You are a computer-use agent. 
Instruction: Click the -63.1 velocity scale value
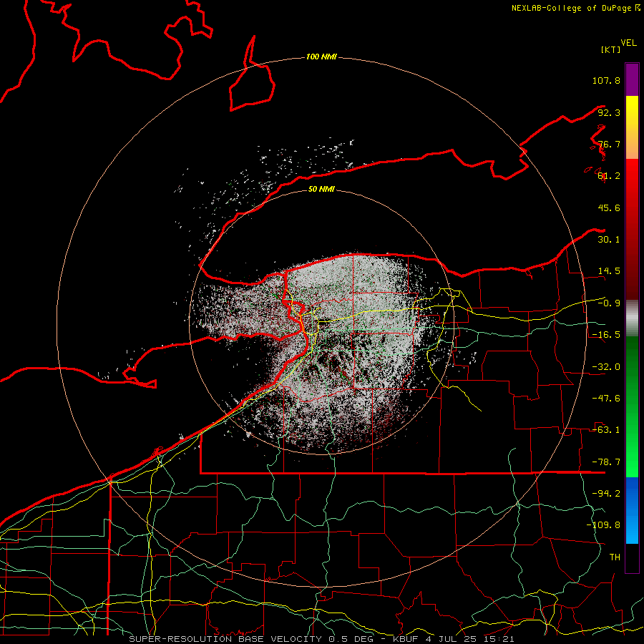click(606, 430)
